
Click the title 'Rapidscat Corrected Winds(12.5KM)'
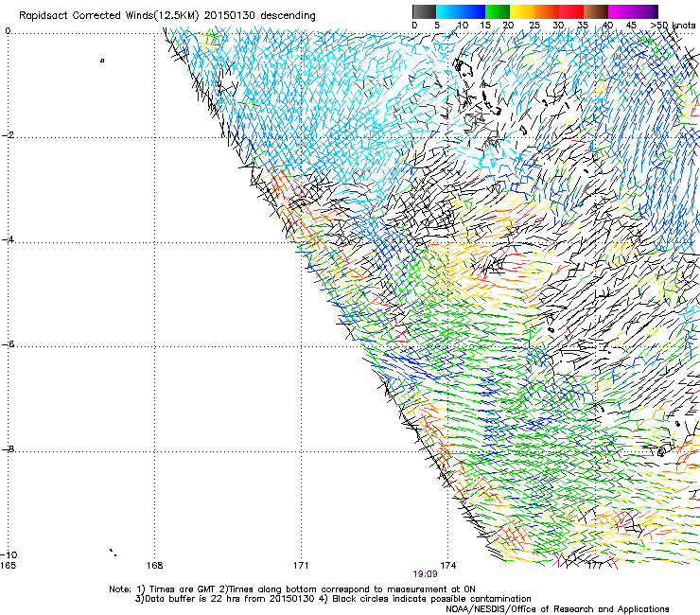coord(109,16)
